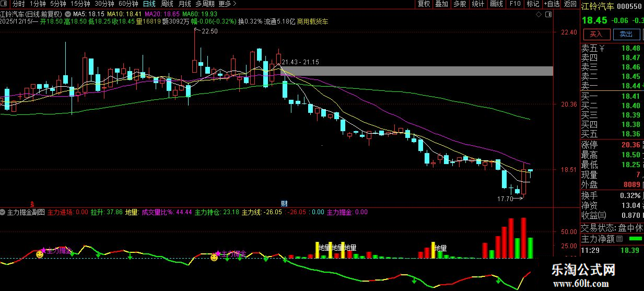
Task: Click the 买一 price 18.41
Action: click(630, 96)
